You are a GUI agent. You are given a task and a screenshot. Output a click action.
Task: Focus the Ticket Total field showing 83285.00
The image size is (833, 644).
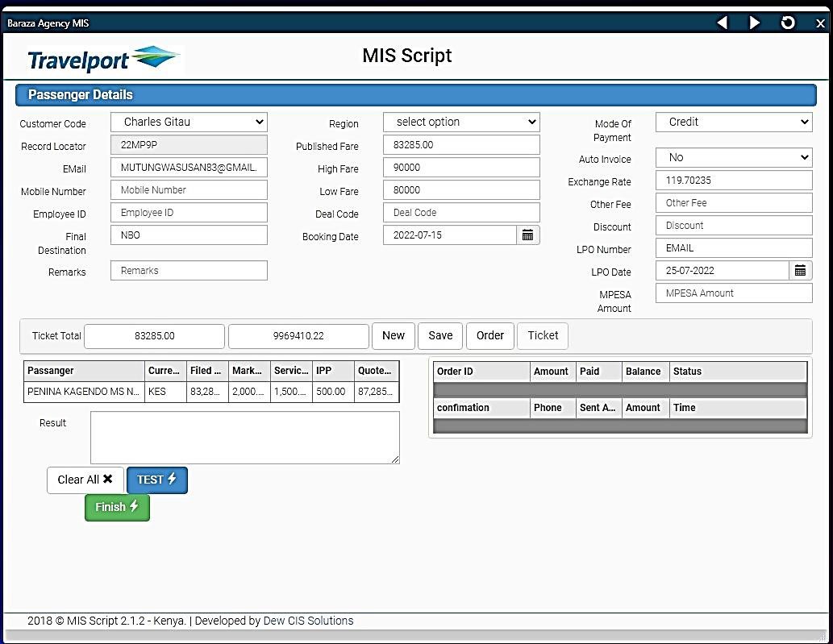[154, 336]
